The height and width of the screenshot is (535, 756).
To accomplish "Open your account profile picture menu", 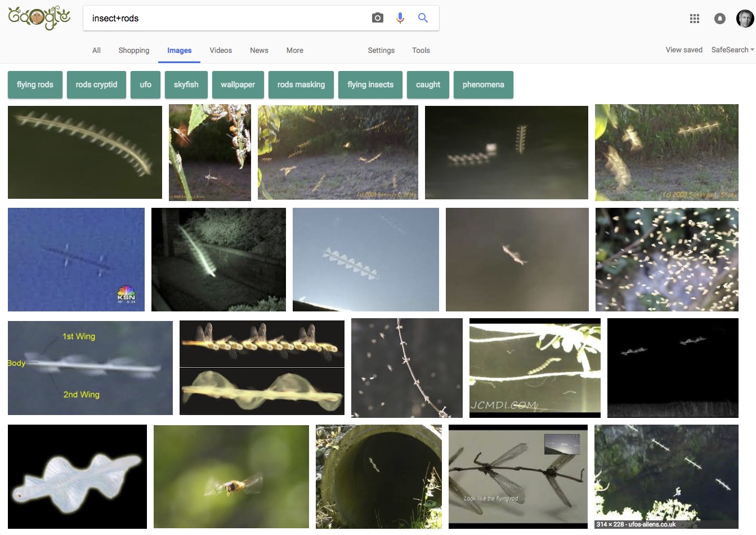I will click(744, 18).
